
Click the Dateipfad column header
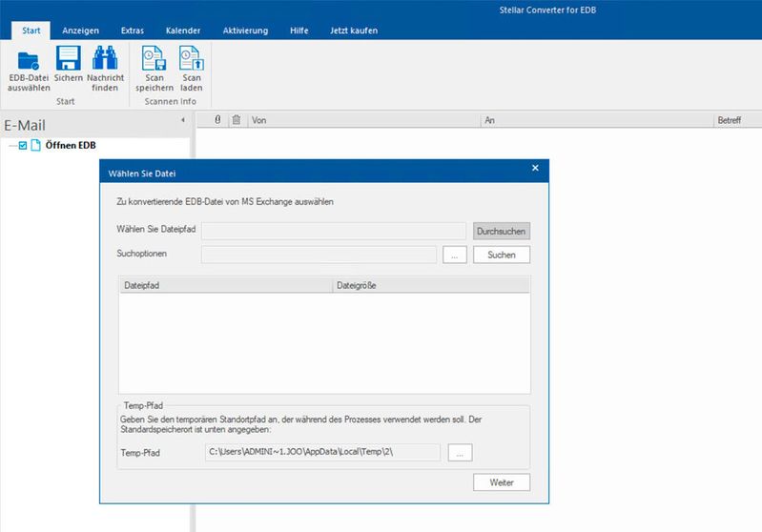coord(225,285)
